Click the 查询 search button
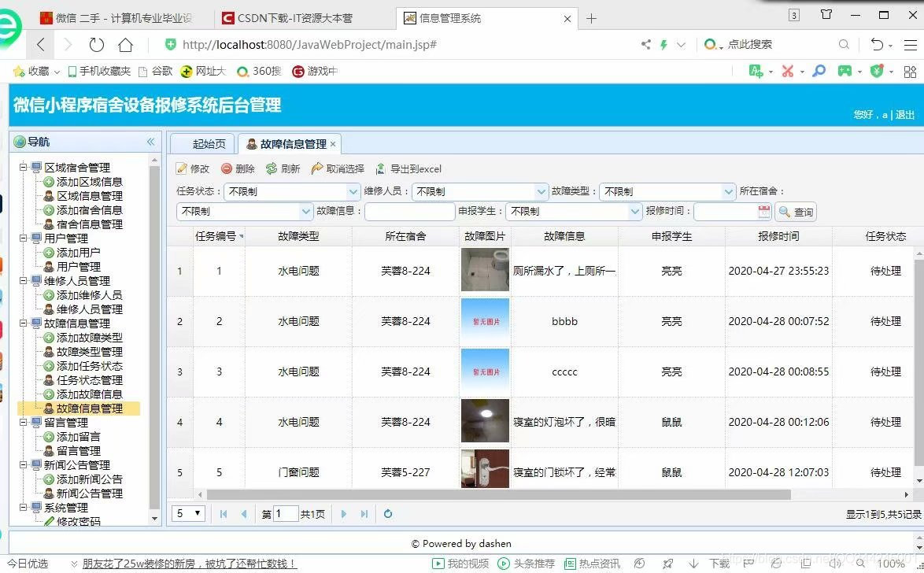 click(x=796, y=212)
